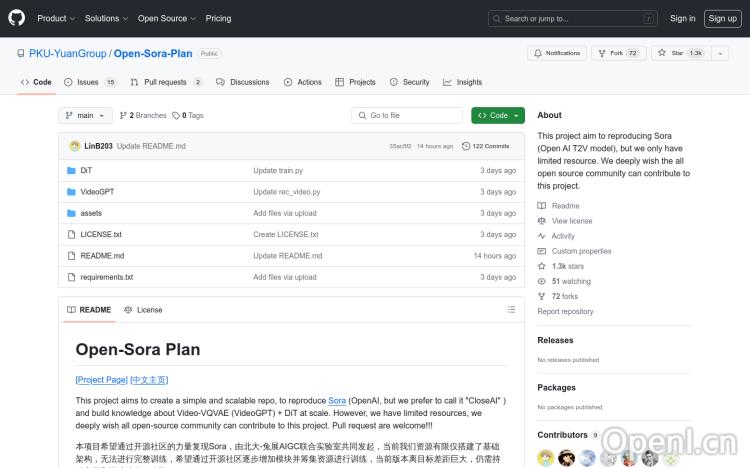Open the Product menu dropdown

55,18
